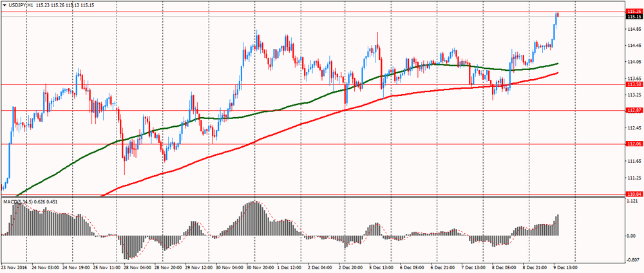Image resolution: width=644 pixels, height=273 pixels.
Task: Click the 114.05 value on price axis
Action: tap(635, 62)
